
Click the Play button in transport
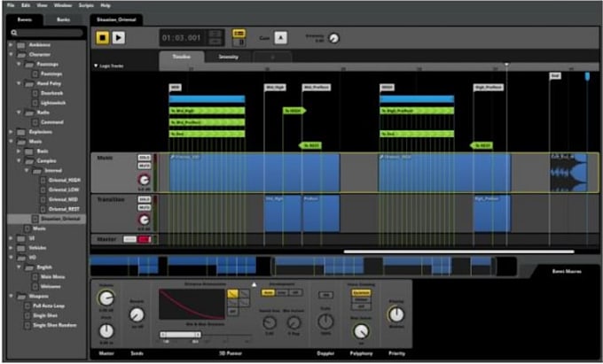point(119,37)
